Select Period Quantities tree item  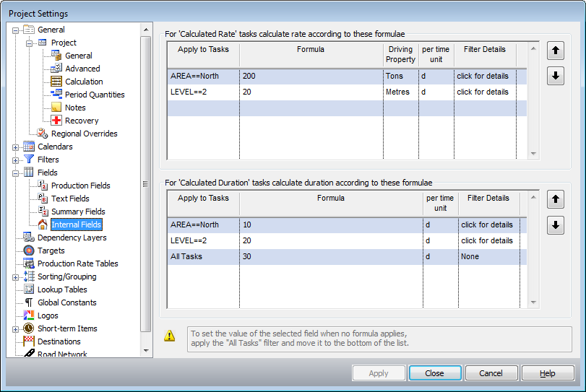94,95
